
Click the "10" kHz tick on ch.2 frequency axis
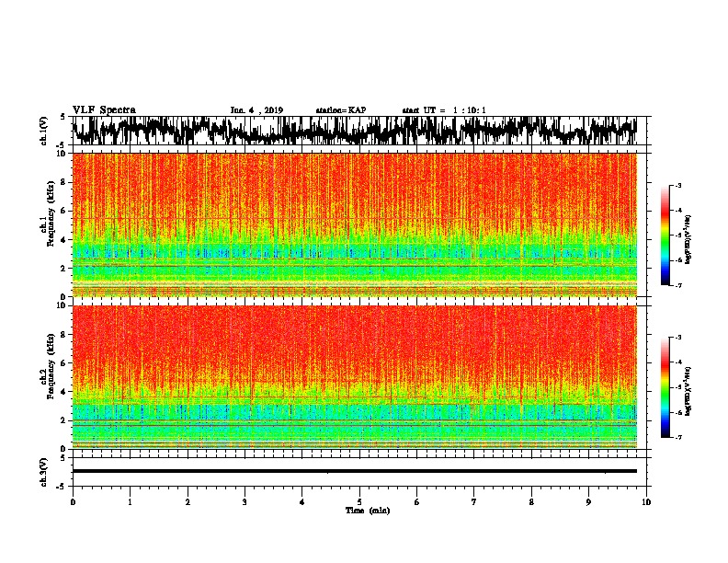point(63,305)
